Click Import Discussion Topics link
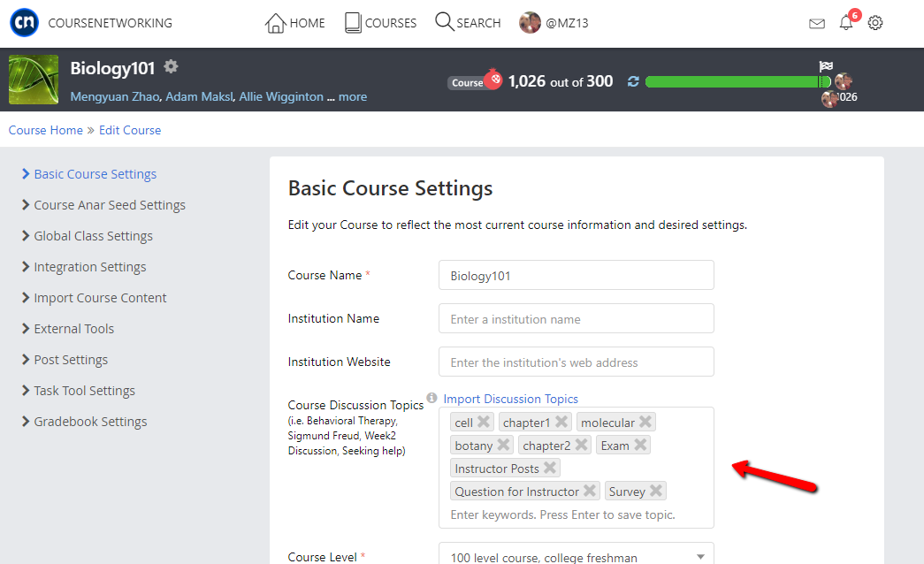The width and height of the screenshot is (924, 564). (510, 399)
